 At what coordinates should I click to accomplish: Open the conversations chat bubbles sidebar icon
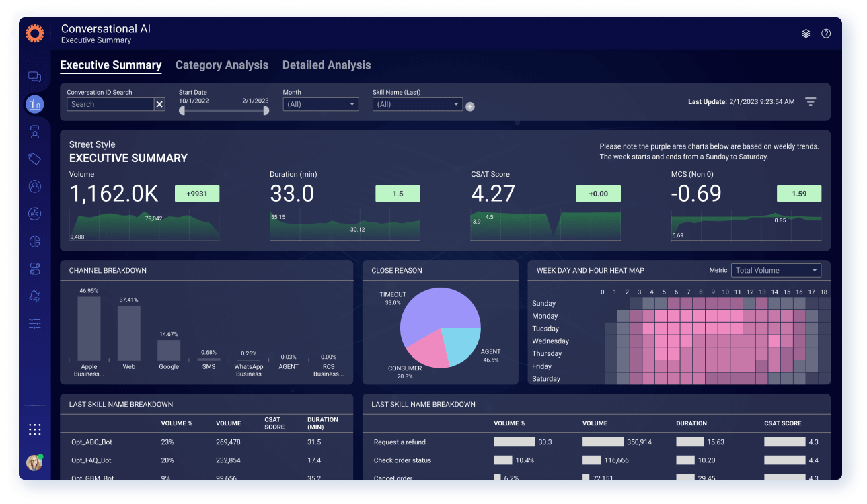34,77
